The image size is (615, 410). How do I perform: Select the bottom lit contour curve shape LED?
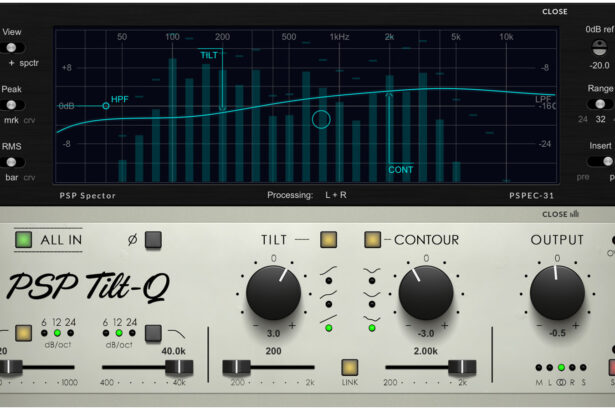coord(372,328)
